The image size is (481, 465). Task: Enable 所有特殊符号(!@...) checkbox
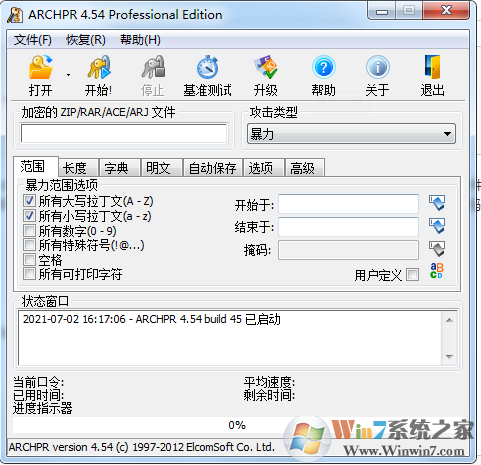point(29,245)
